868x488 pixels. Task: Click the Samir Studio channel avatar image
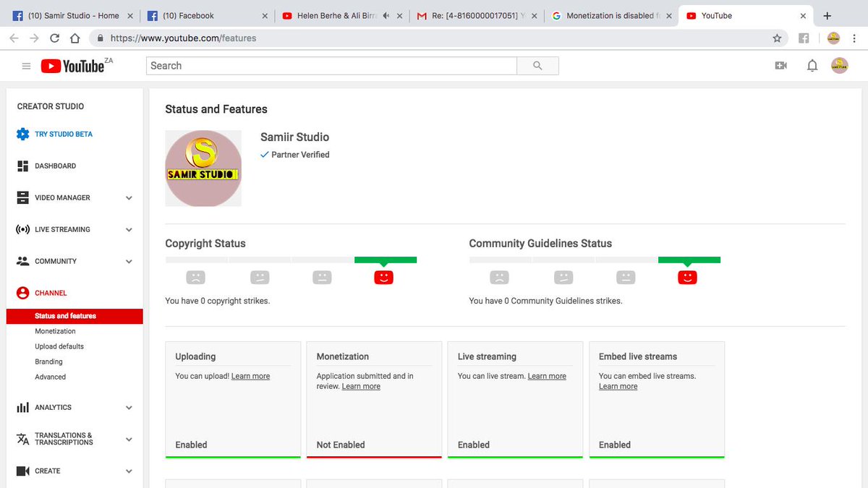point(203,168)
